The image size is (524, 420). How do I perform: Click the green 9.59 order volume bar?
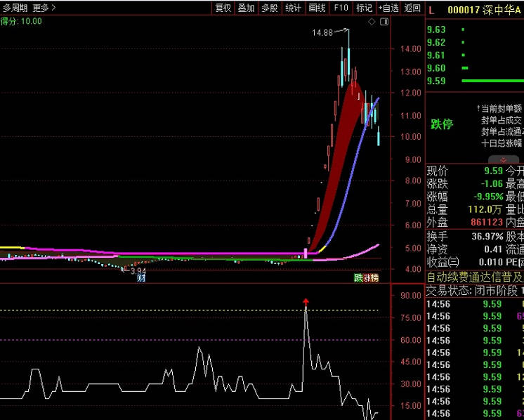click(492, 81)
